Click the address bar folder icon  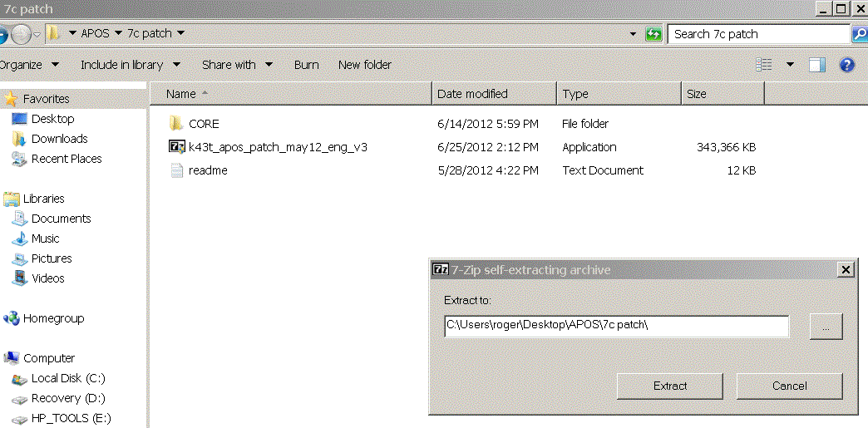(53, 34)
